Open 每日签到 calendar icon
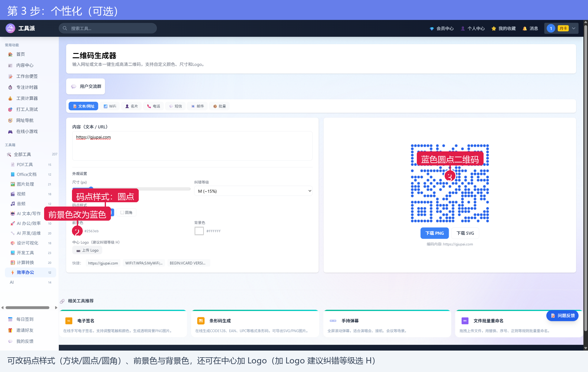The height and width of the screenshot is (372, 588). tap(10, 319)
